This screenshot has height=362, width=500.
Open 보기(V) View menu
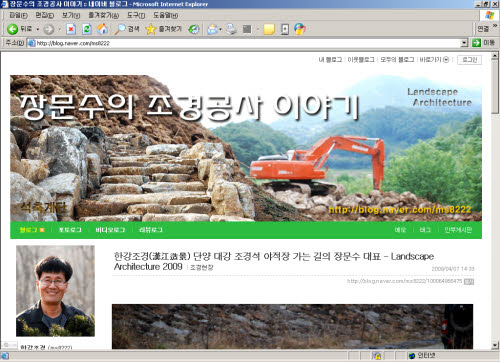(x=71, y=15)
